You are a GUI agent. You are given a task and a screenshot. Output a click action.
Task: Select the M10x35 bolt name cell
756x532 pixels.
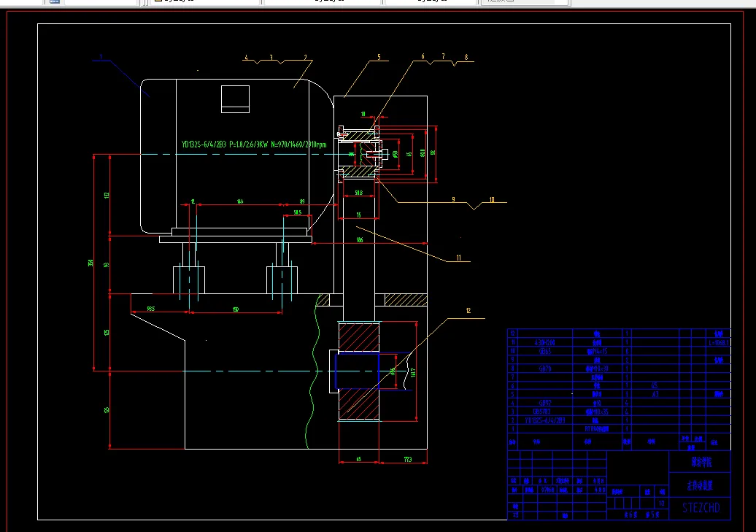(x=597, y=412)
